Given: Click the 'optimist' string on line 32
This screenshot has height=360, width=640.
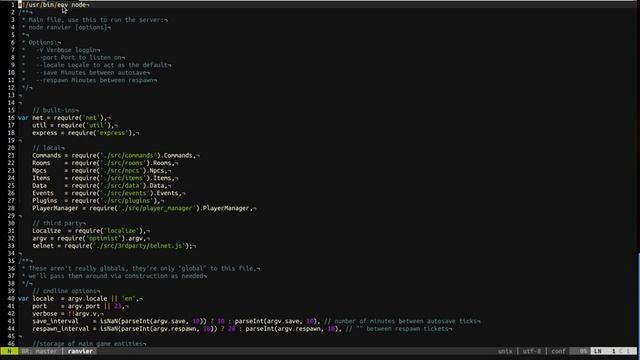Looking at the screenshot, I should (x=103, y=238).
